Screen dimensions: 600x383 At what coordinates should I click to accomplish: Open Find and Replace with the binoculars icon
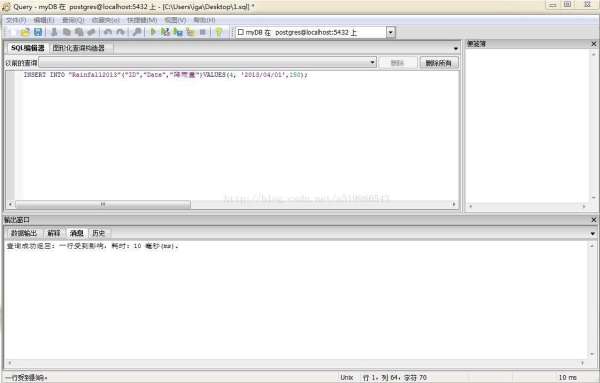click(x=137, y=33)
